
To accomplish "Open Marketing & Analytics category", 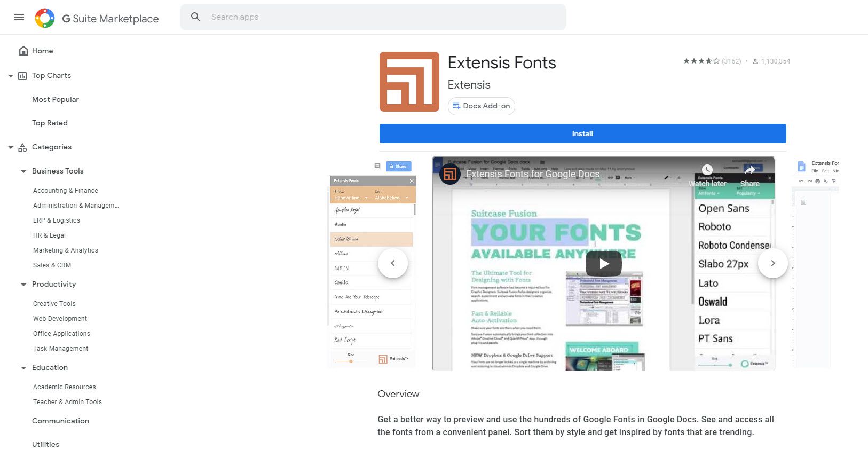I will point(66,250).
